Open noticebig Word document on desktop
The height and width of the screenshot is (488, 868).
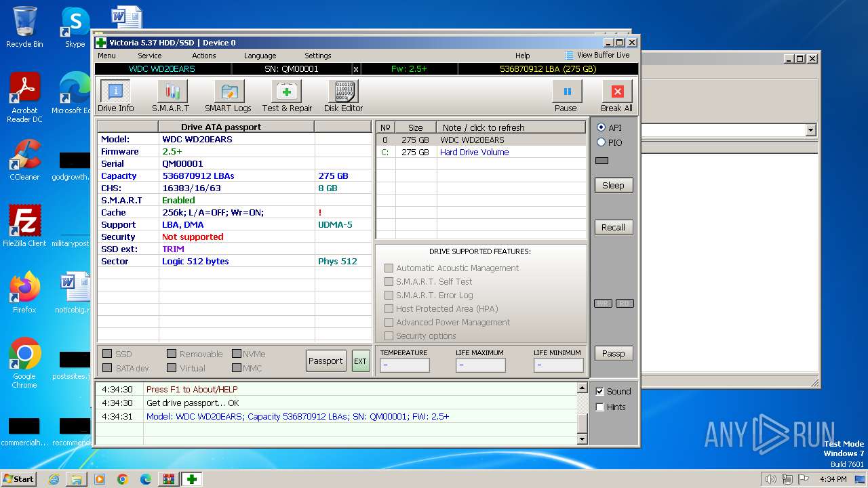(x=73, y=293)
